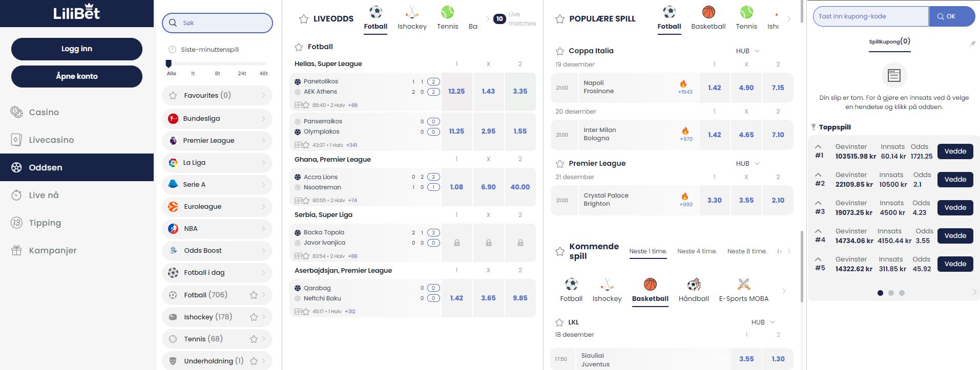Switch to the Neste 4 time tab

[x=697, y=251]
